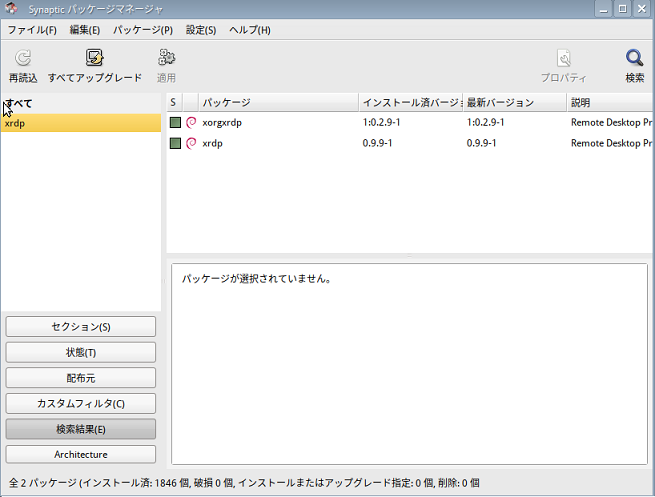Open the ヘルプ(H) menu
The image size is (655, 497).
click(250, 30)
